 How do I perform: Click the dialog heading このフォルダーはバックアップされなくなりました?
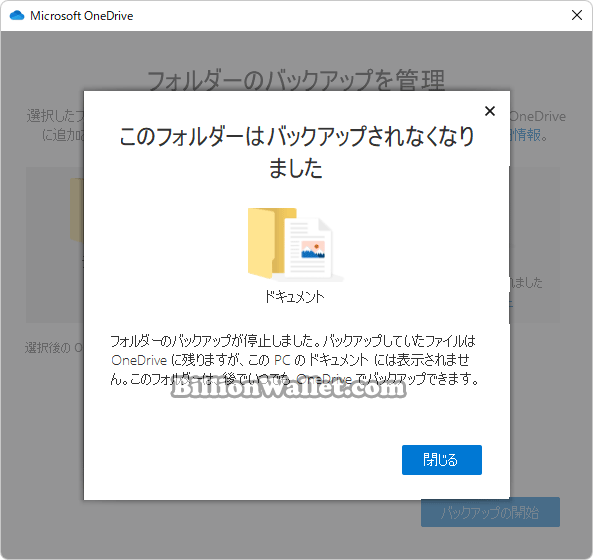[296, 152]
